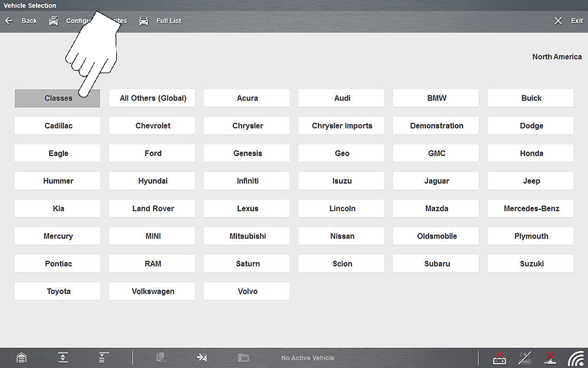Select the Volvo make button
Viewport: 588px width, 368px height.
[x=247, y=292]
